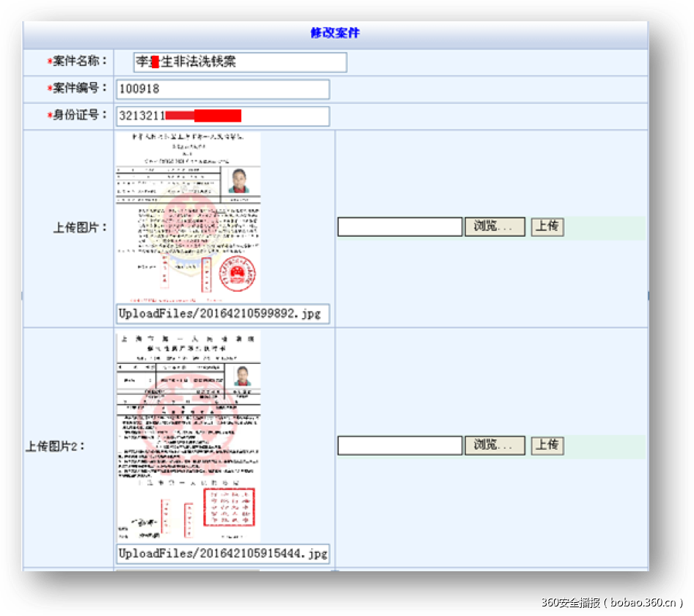Click inside the 案件名称 case name input
Viewport: 694px width, 616px height.
pos(238,62)
